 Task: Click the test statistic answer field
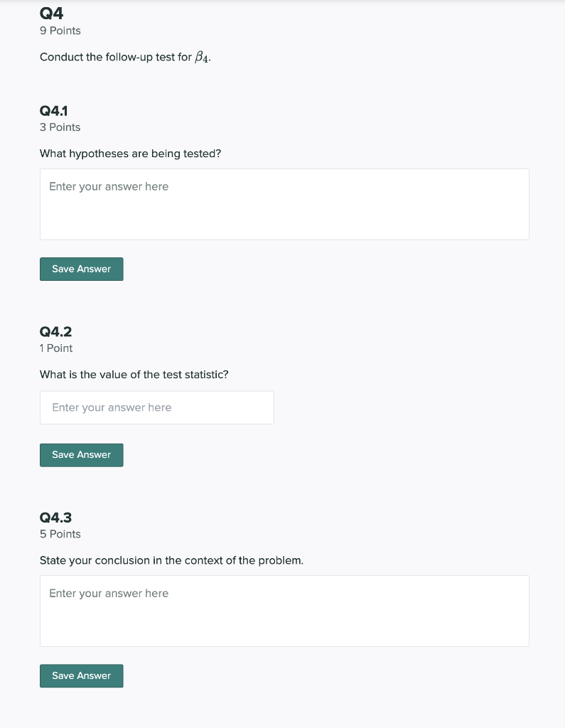click(x=156, y=407)
